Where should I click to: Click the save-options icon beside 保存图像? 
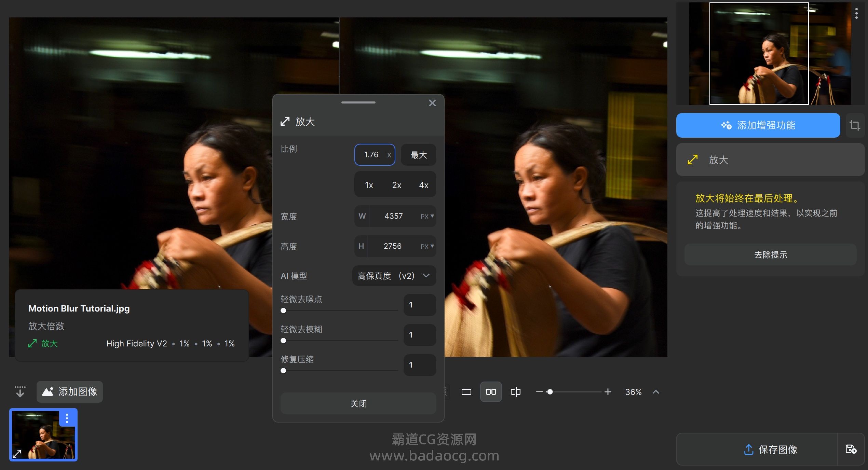click(851, 449)
